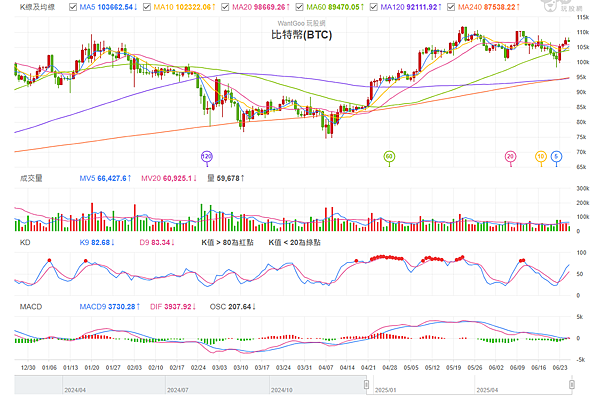The image size is (600, 397).
Task: Click the 01/20 date axis label
Action: [92, 368]
